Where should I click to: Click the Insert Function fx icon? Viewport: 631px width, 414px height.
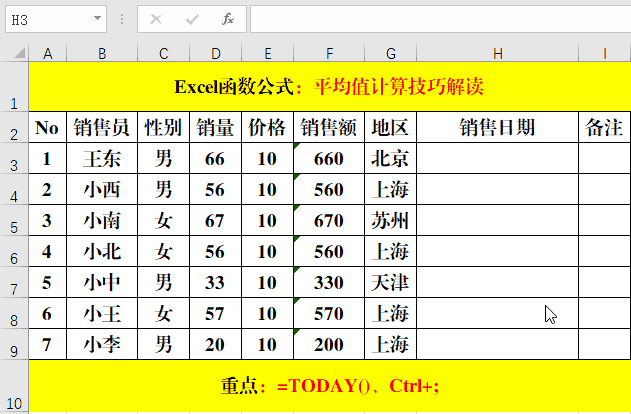click(228, 19)
